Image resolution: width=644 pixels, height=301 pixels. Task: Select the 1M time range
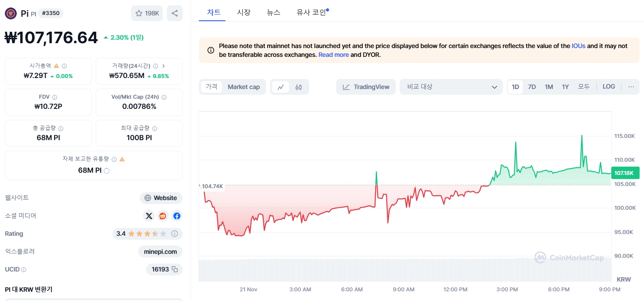549,87
